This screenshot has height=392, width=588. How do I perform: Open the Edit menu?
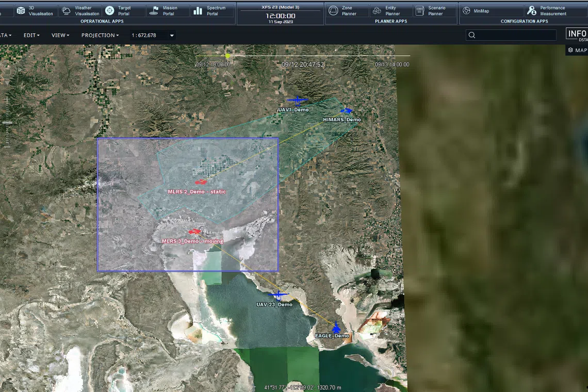point(31,36)
